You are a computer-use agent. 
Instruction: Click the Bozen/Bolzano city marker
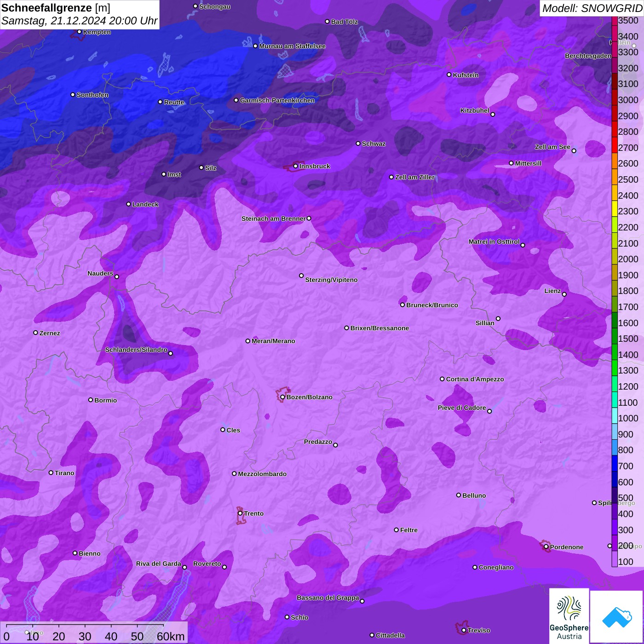pos(283,397)
